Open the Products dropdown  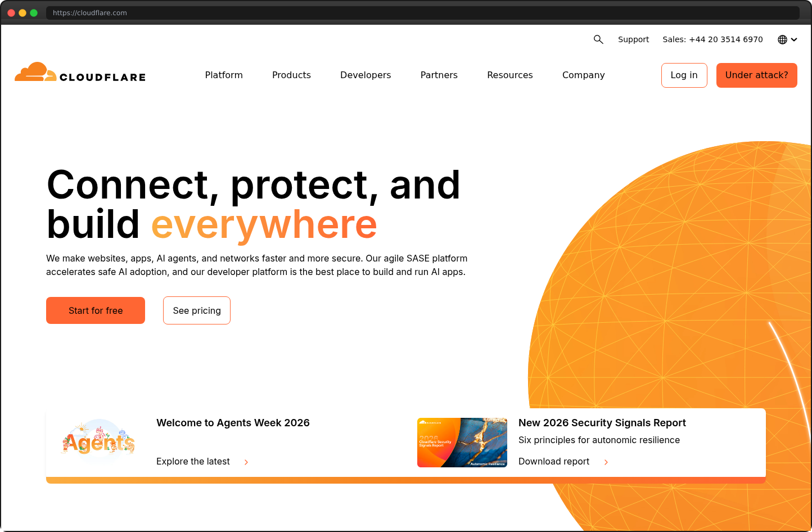click(291, 75)
